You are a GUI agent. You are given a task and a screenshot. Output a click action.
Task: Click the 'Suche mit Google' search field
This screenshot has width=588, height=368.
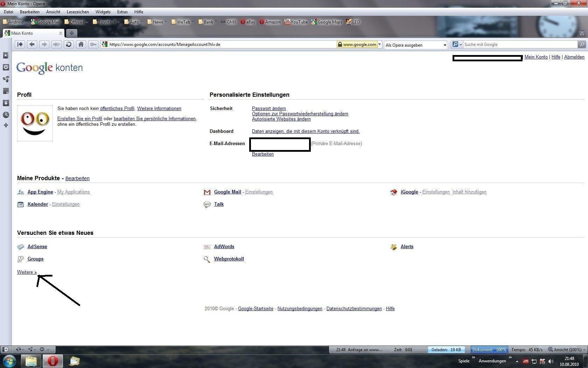[520, 45]
